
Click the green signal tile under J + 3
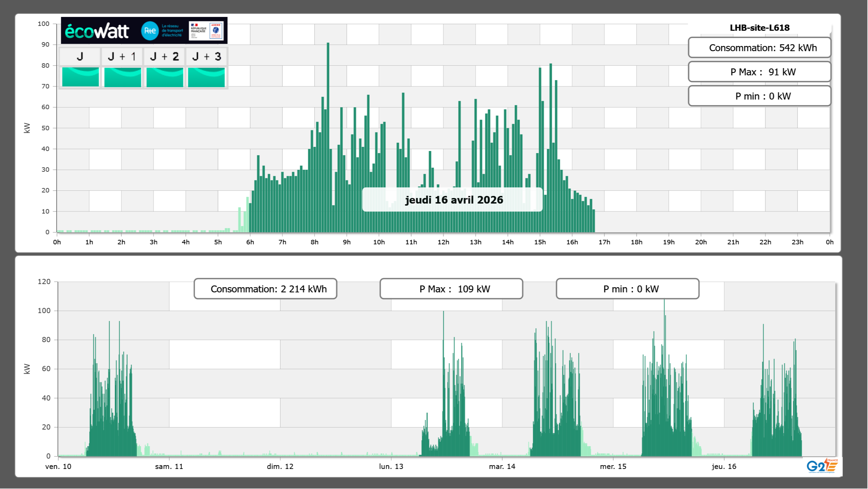[x=206, y=77]
